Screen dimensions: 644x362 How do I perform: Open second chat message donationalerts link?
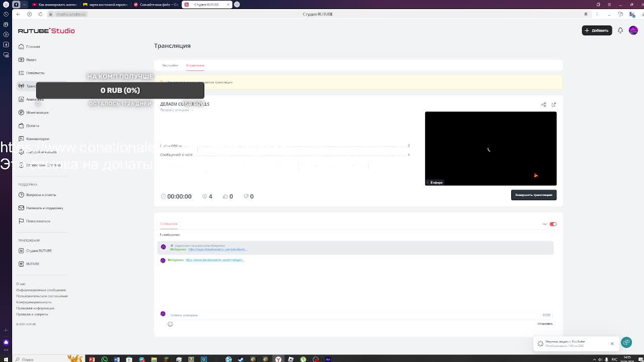coord(215,260)
